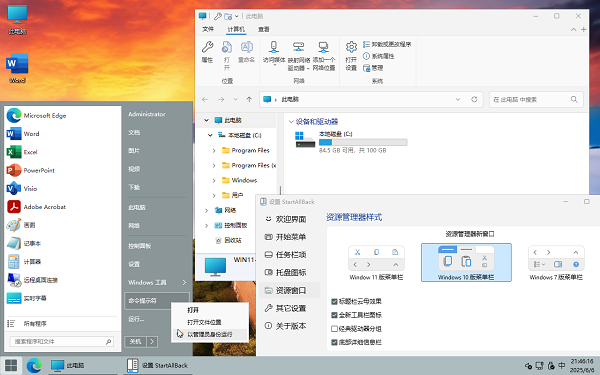This screenshot has width=600, height=375.
Task: Open 任务栏项 section in StartAllBack
Action: pos(290,255)
